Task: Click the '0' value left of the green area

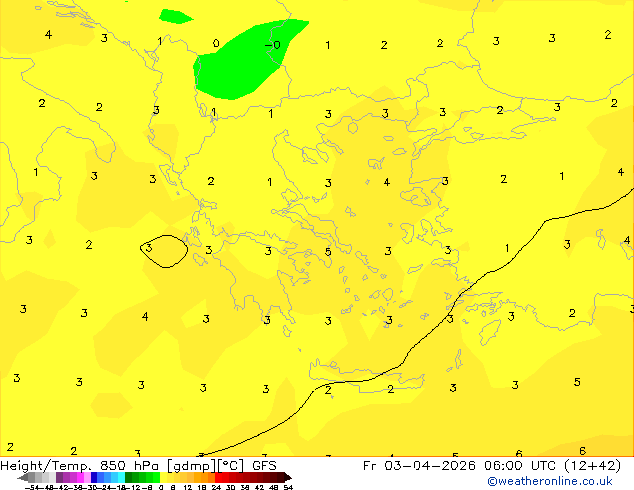Action: [x=216, y=43]
